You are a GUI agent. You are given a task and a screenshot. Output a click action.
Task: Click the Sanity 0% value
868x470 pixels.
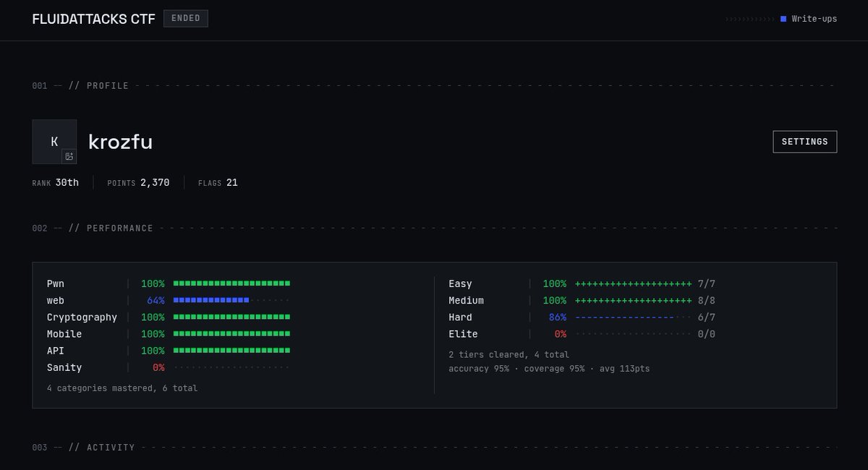(158, 367)
